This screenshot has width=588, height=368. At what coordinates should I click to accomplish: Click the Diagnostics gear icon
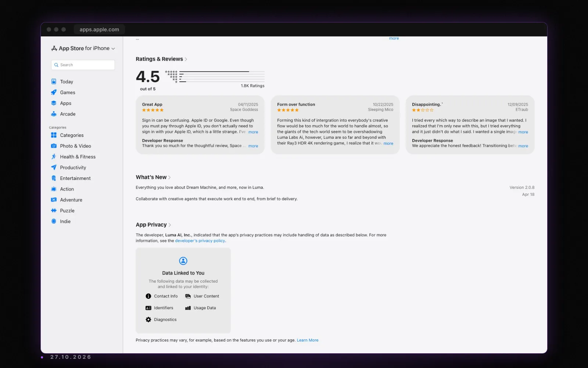[x=148, y=320]
